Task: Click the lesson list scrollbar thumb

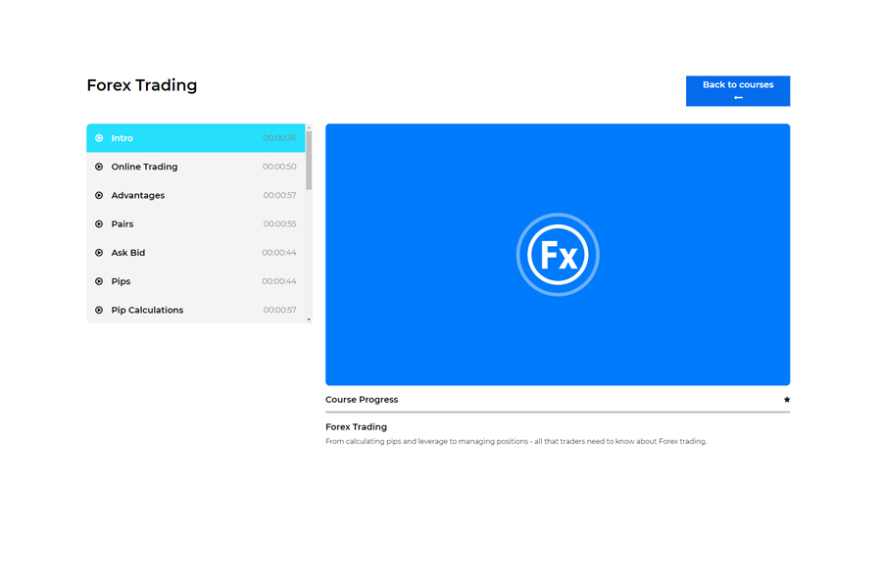Action: [309, 159]
